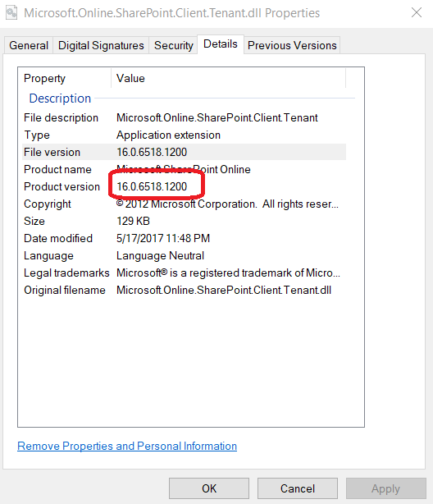
Task: Click the 5/17/2017 11:48 PM value
Action: 163,239
